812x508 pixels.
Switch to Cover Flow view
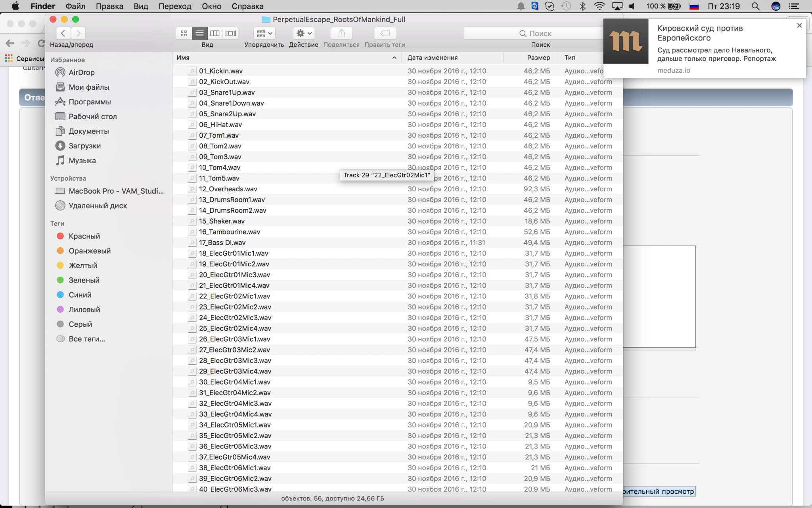pos(230,33)
